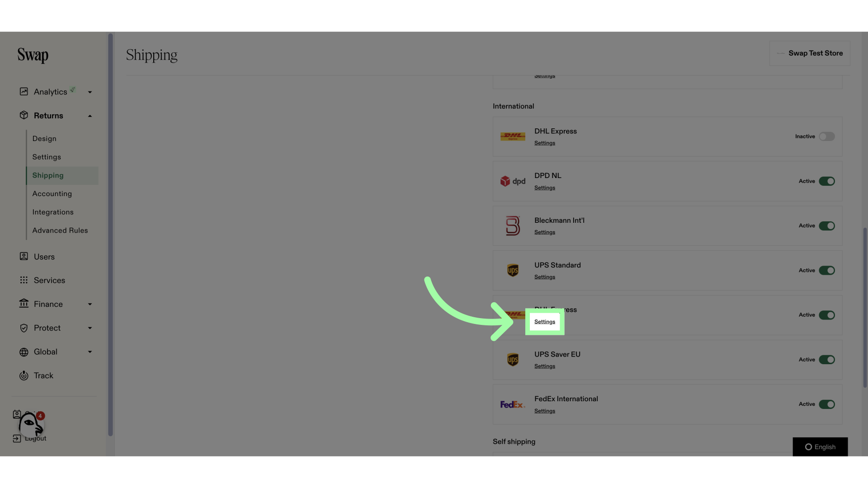Image resolution: width=868 pixels, height=488 pixels.
Task: Select Design under Returns menu
Action: [44, 138]
